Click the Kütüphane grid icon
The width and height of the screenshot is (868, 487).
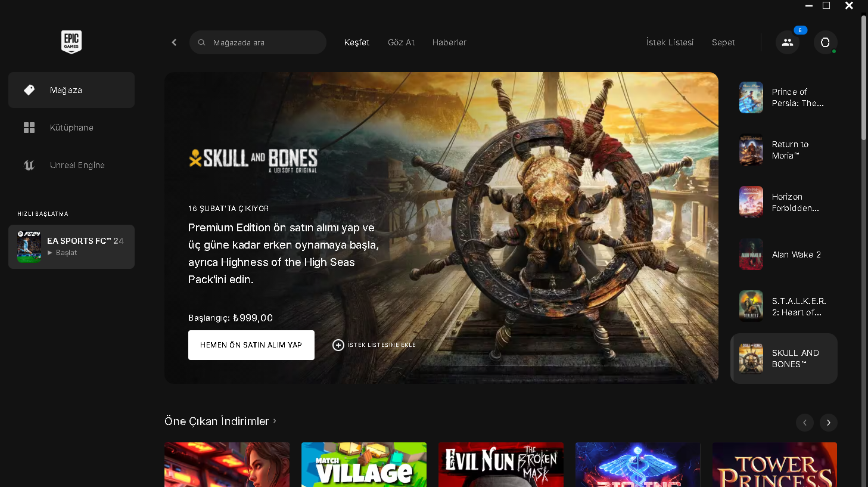click(29, 128)
